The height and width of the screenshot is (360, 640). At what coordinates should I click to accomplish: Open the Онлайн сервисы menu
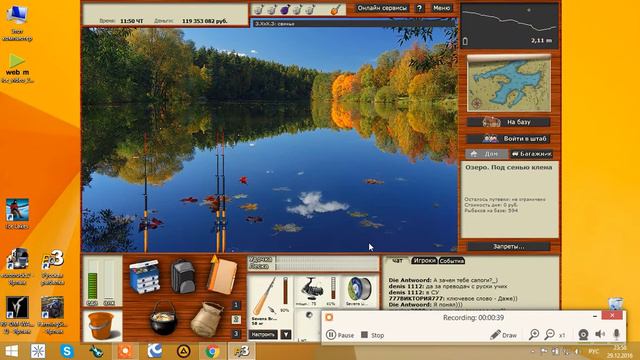[382, 8]
